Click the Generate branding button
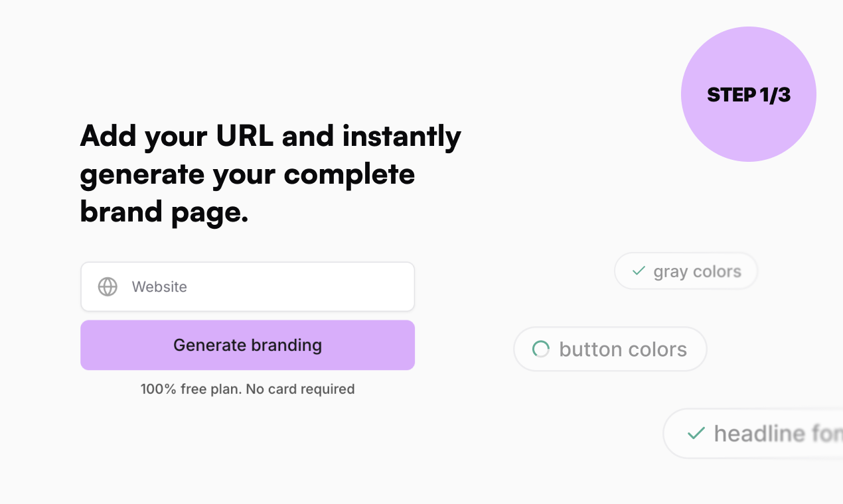The height and width of the screenshot is (504, 843). tap(247, 345)
